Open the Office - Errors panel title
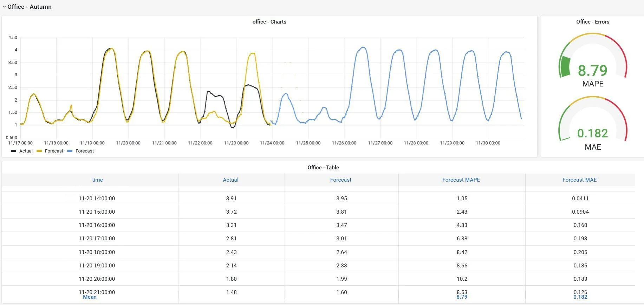Screen dimensions: 644x305 (x=592, y=22)
